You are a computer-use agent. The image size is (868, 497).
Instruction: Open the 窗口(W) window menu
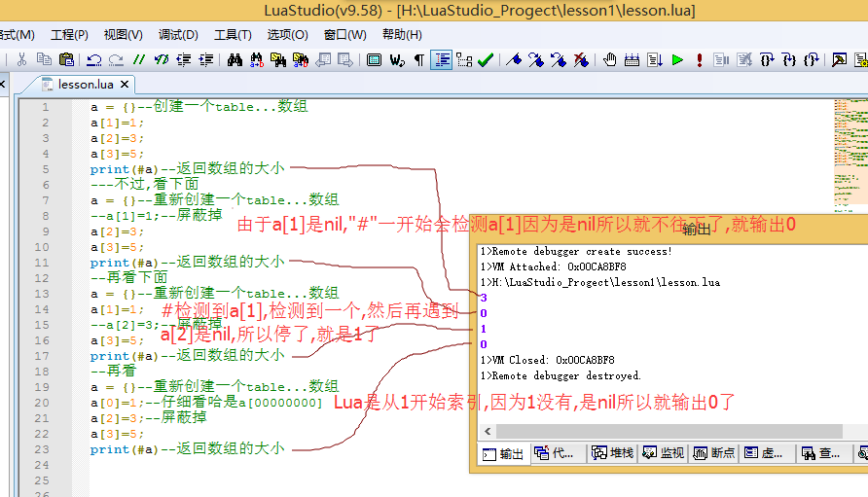[x=344, y=35]
